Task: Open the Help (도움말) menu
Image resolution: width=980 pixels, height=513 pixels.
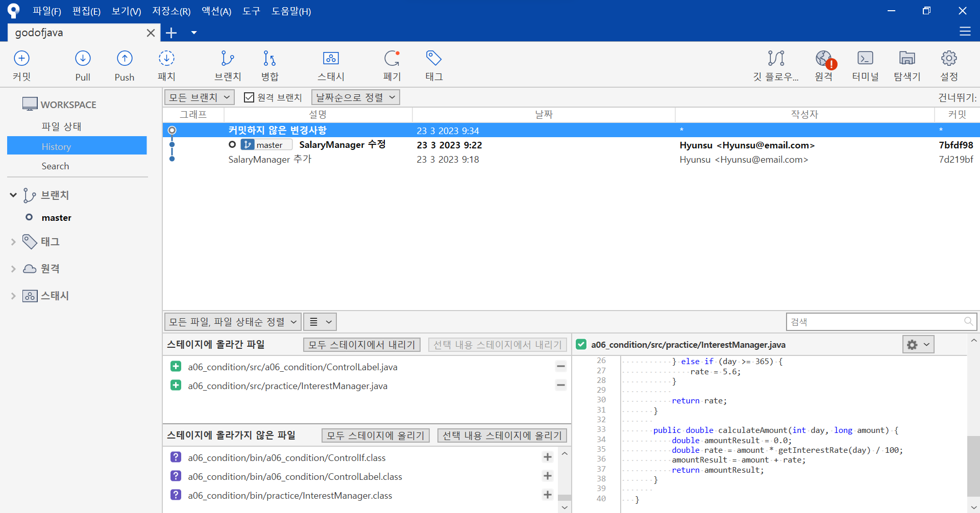Action: 291,11
